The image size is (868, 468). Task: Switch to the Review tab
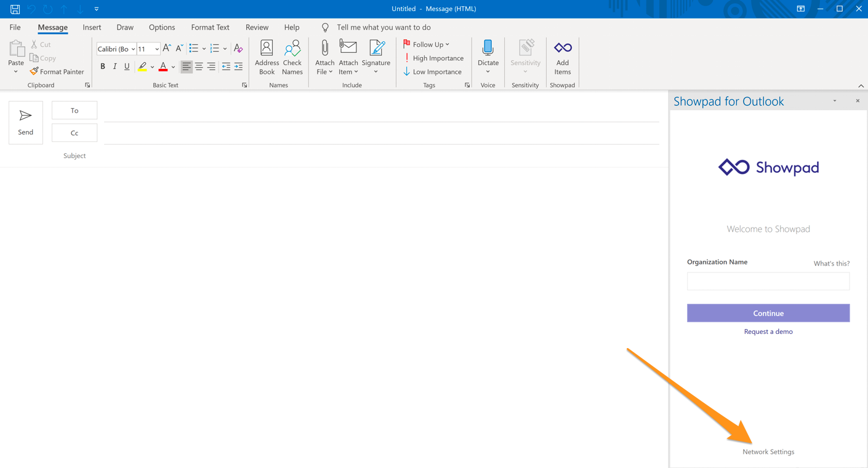[x=257, y=27]
